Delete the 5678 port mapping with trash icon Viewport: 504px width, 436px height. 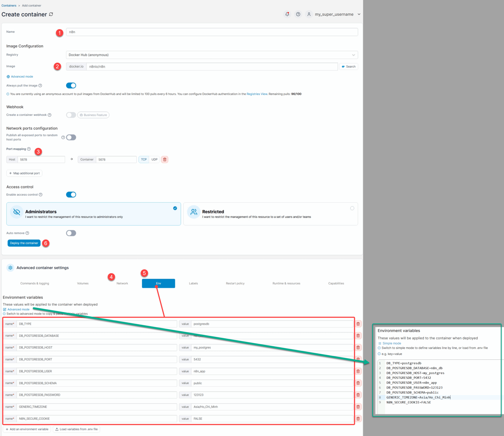[165, 159]
